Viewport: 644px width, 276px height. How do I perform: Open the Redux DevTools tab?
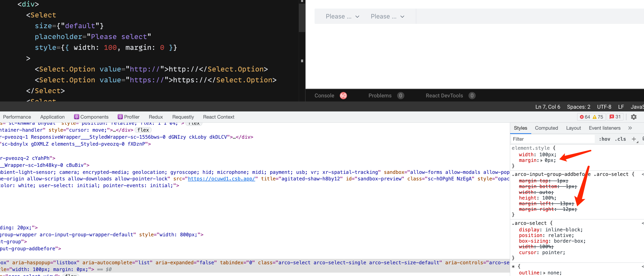click(x=155, y=117)
